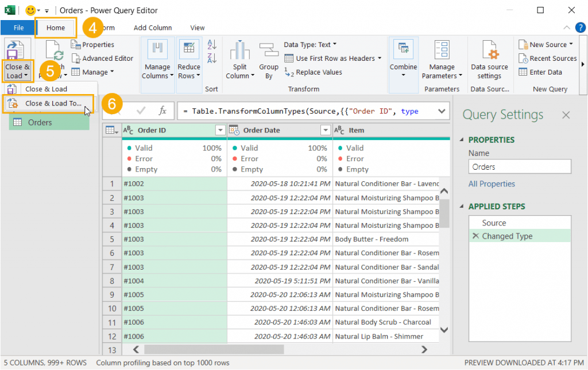
Task: Expand the Manage query dropdown
Action: (92, 72)
